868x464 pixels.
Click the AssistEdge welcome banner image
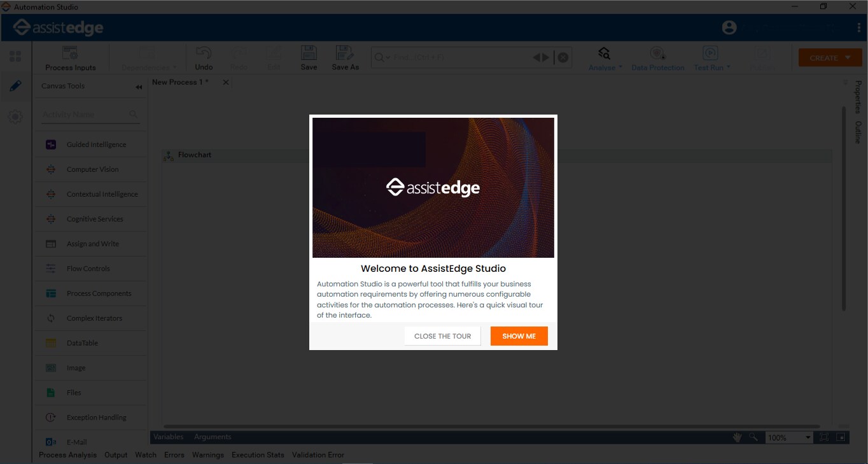click(x=433, y=188)
